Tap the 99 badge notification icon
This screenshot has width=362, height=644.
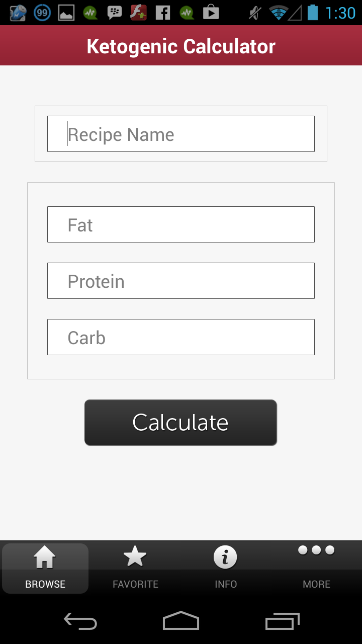click(x=42, y=13)
